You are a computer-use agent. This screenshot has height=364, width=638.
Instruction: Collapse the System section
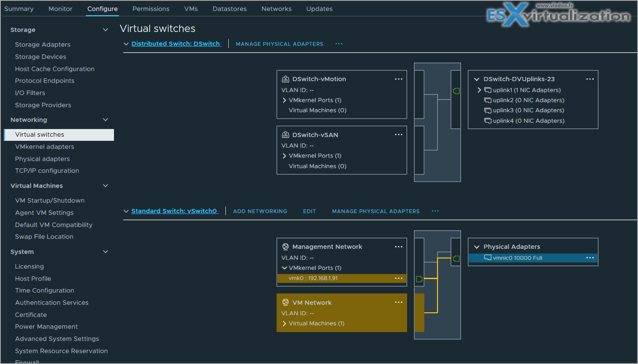(106, 252)
